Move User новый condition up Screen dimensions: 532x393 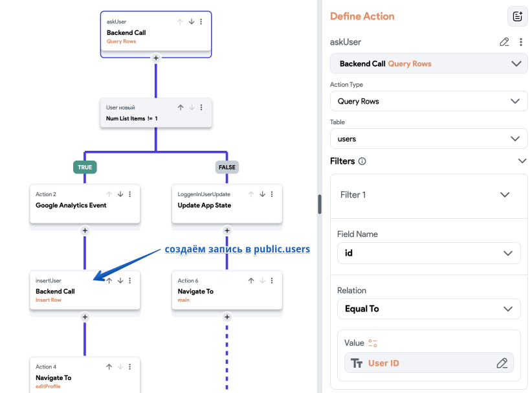tap(181, 107)
